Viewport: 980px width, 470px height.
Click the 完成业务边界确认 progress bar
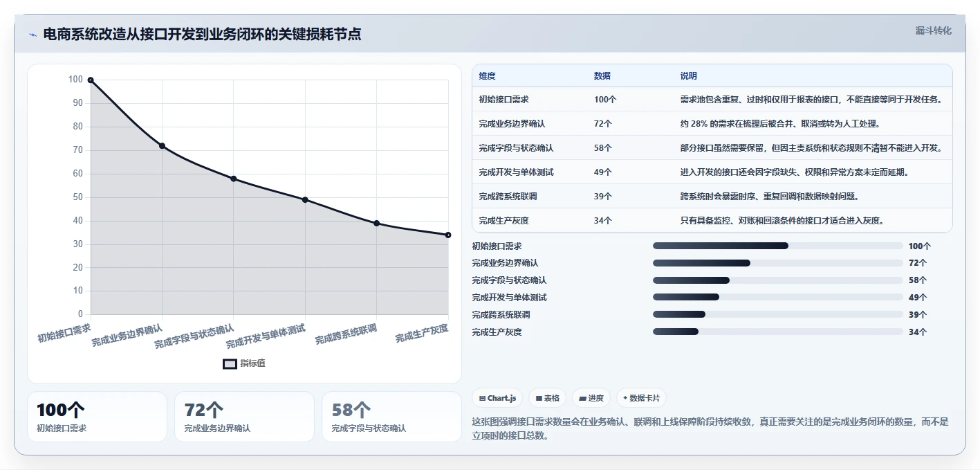[x=778, y=263]
